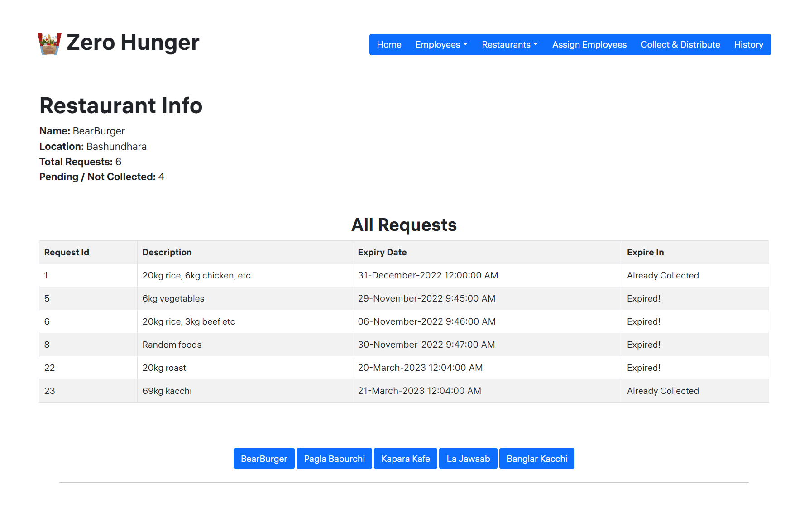Open the History page
809x532 pixels.
748,45
